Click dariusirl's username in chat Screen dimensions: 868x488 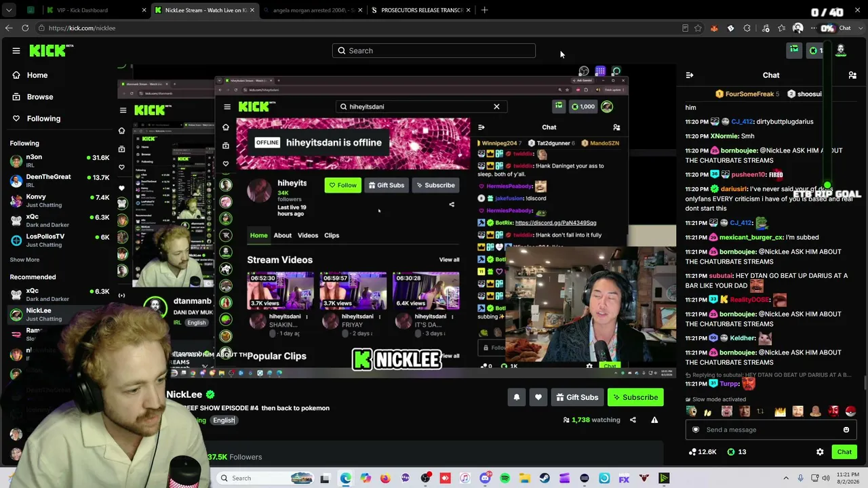coord(734,189)
